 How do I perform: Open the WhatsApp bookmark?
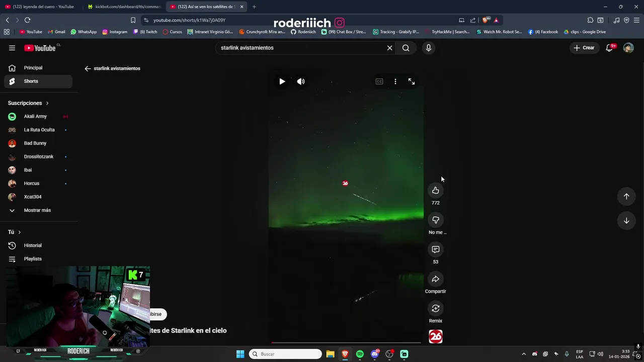[84, 32]
